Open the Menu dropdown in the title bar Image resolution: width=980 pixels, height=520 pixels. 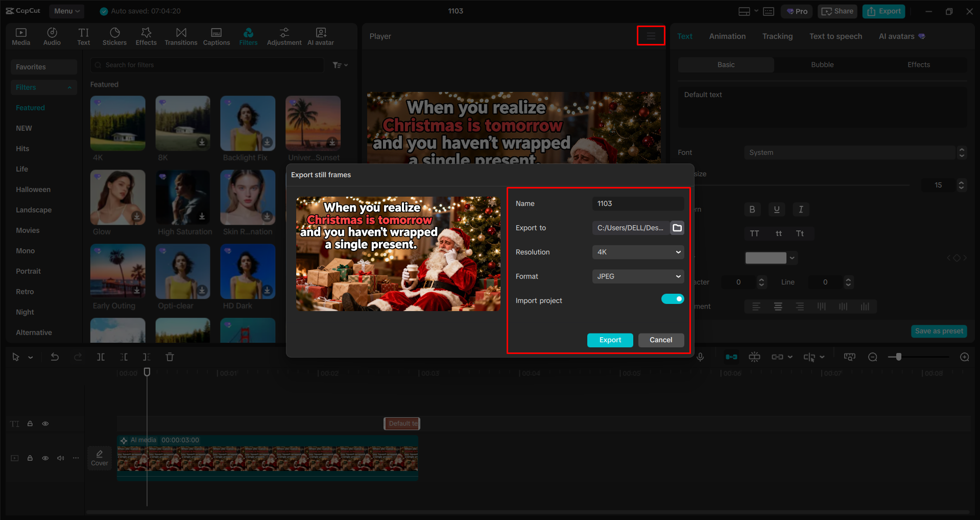click(66, 11)
